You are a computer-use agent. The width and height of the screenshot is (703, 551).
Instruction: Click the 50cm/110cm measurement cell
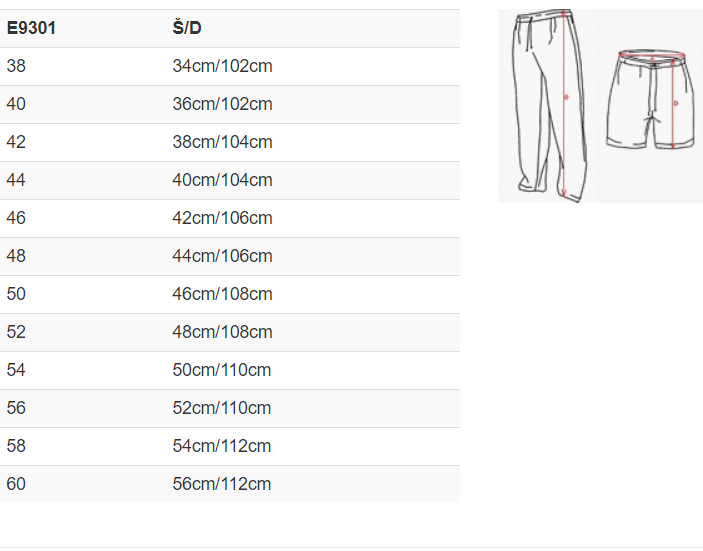[x=222, y=370]
